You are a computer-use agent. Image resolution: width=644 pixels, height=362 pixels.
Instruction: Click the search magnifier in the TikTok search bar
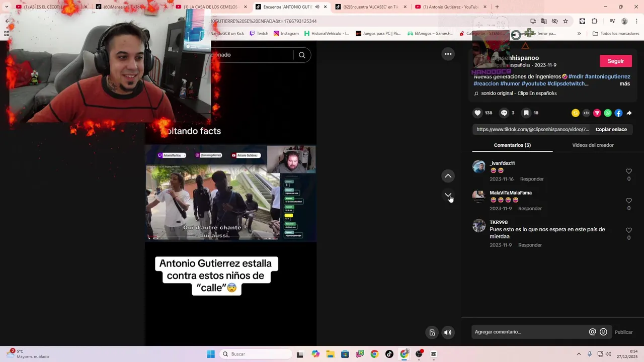302,55
